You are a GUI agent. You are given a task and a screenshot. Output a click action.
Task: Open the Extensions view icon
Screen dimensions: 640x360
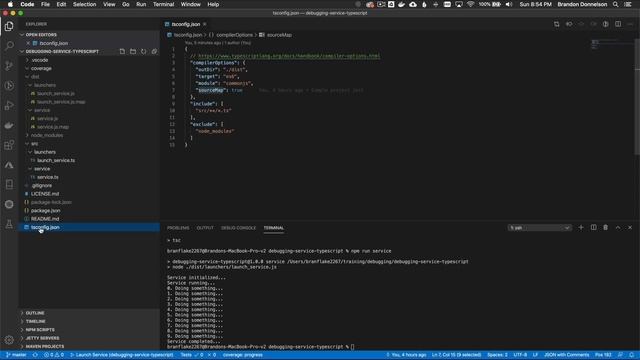coord(9,145)
